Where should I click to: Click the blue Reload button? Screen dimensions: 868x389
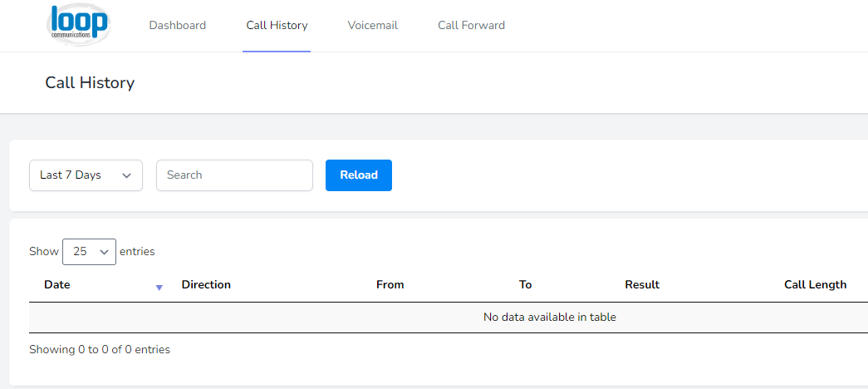359,175
